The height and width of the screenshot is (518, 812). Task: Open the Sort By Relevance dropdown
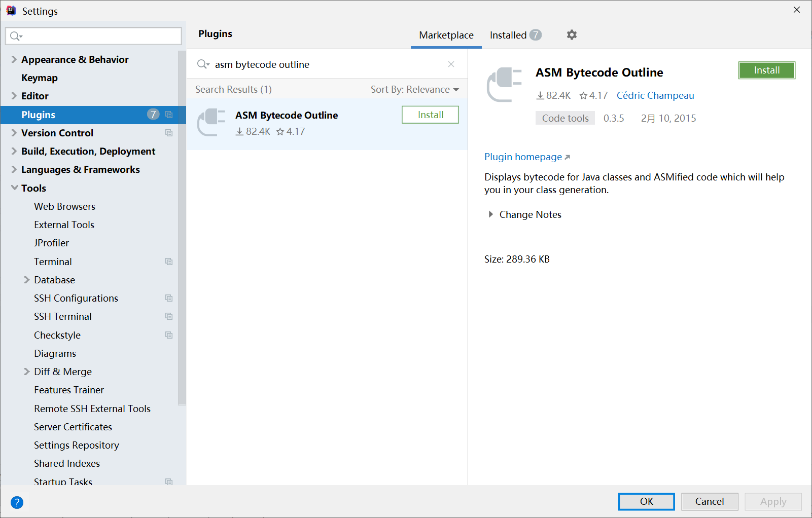click(414, 89)
